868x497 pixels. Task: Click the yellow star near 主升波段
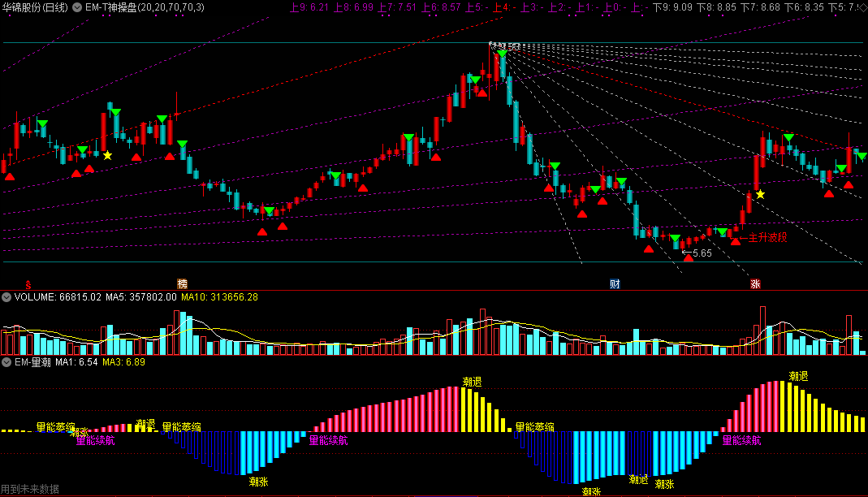click(761, 194)
